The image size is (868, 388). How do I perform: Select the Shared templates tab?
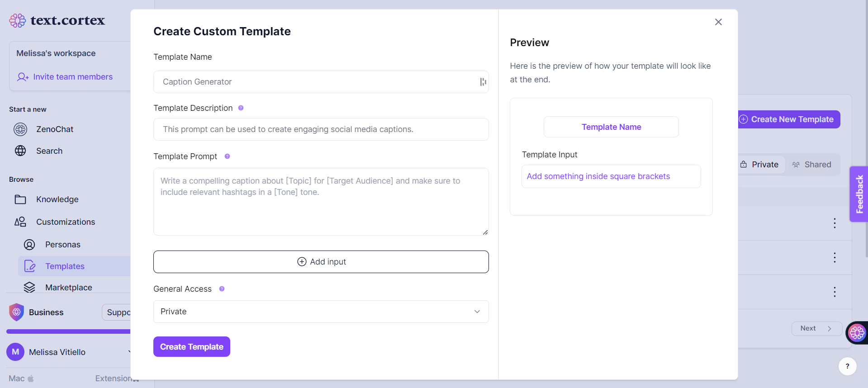[x=812, y=165]
